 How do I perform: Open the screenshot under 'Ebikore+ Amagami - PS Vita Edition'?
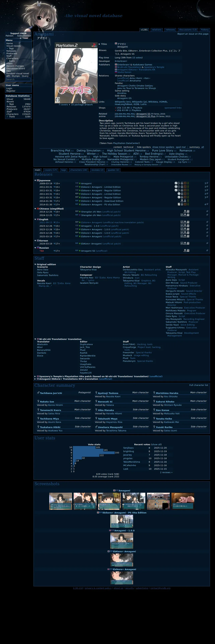(x=122, y=521)
